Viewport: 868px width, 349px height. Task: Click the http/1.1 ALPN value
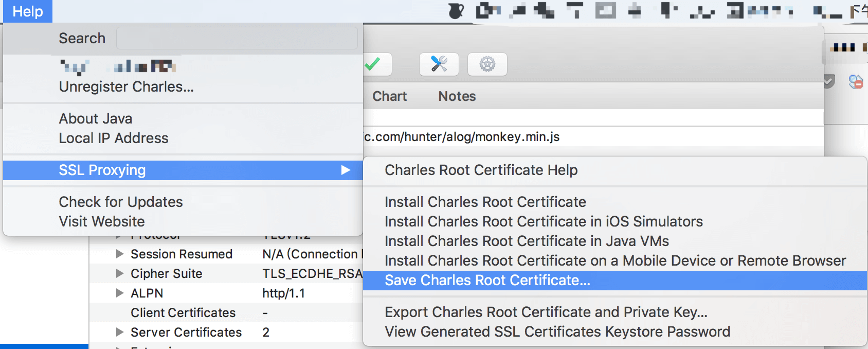283,293
